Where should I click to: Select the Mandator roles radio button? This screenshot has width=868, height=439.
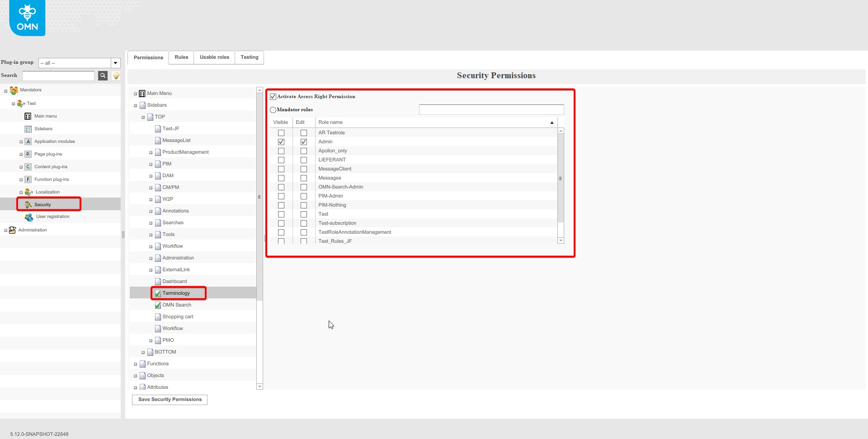coord(273,110)
